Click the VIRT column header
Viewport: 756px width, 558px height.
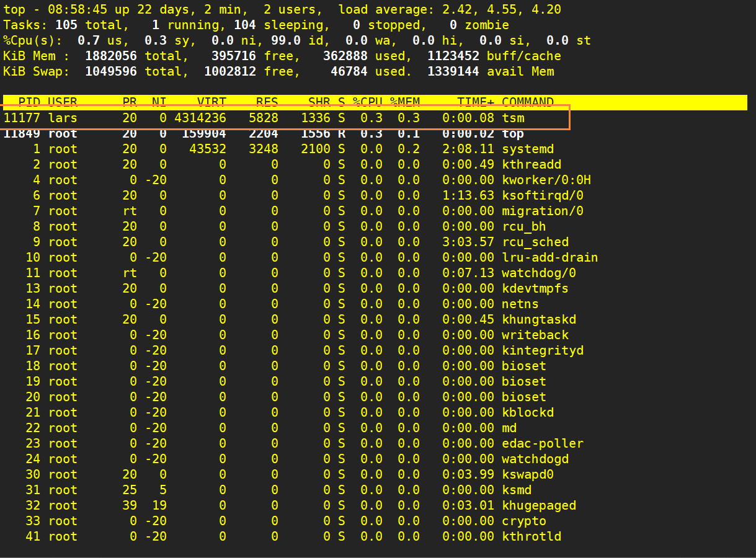click(211, 102)
